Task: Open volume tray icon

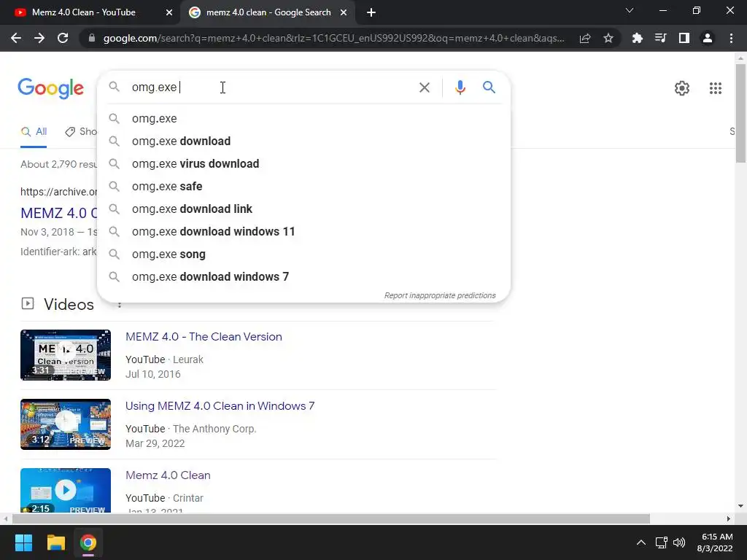Action: point(679,542)
